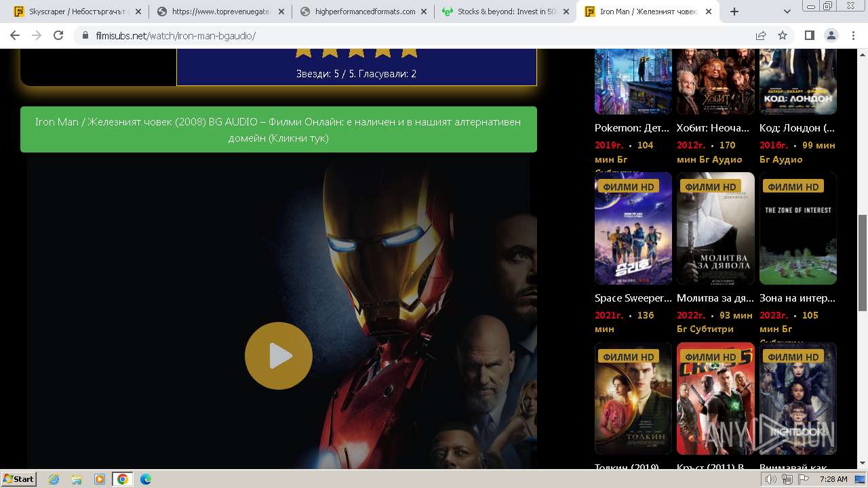The image size is (868, 488).
Task: Close the Skyscraper tab
Action: [139, 12]
